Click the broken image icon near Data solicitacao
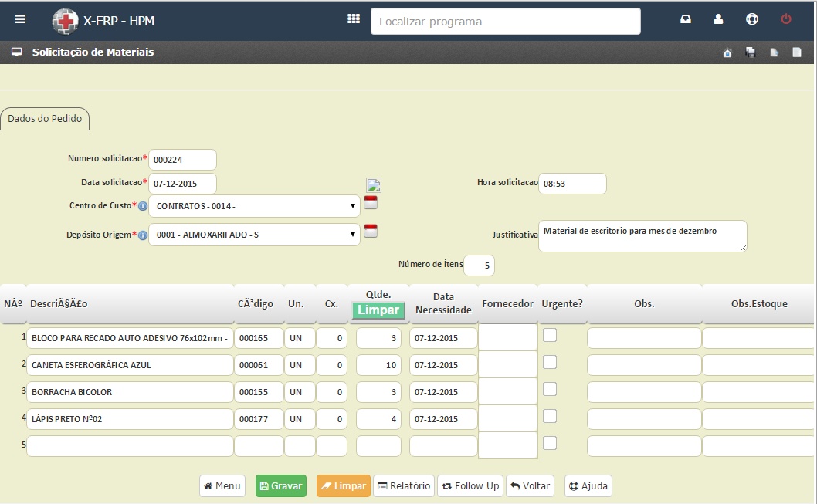 click(374, 184)
